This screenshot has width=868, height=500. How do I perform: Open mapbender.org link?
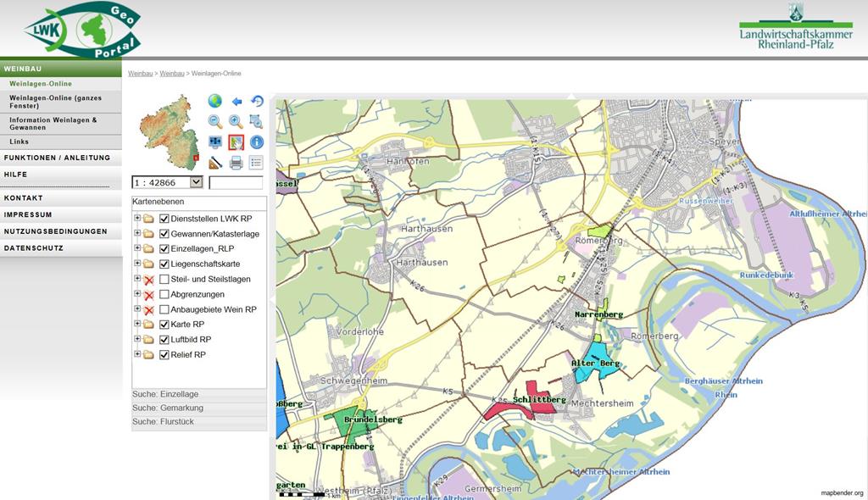coord(842,493)
